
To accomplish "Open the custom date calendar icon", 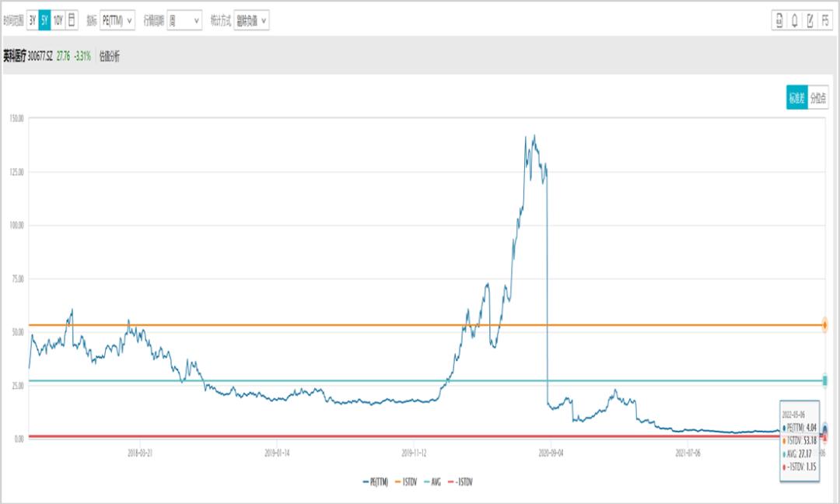I will coord(72,20).
